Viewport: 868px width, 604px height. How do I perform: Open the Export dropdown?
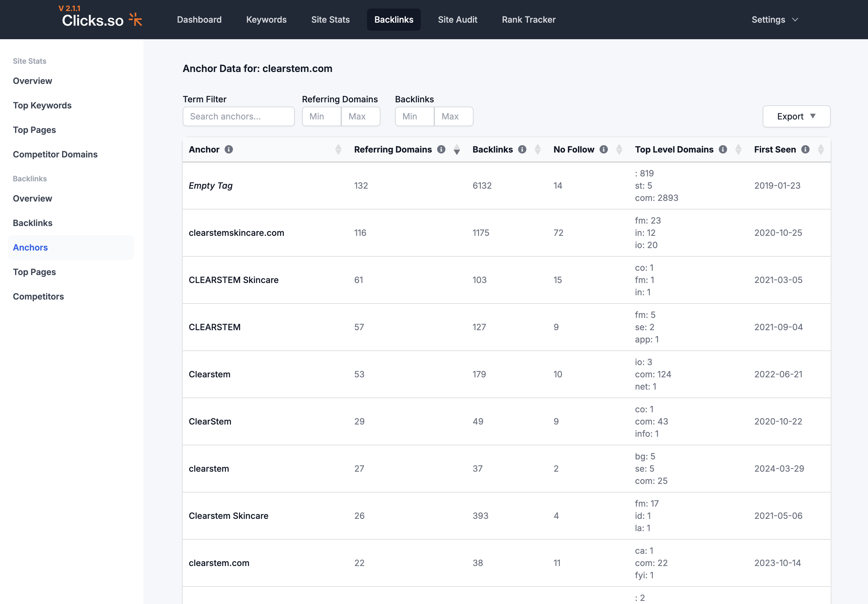tap(796, 116)
